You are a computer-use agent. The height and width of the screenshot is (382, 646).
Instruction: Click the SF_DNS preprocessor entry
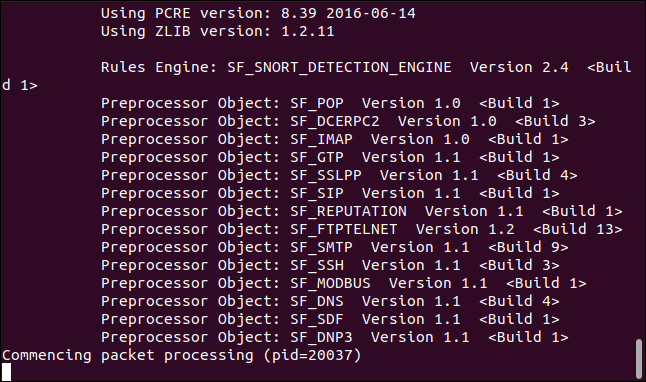click(330, 301)
